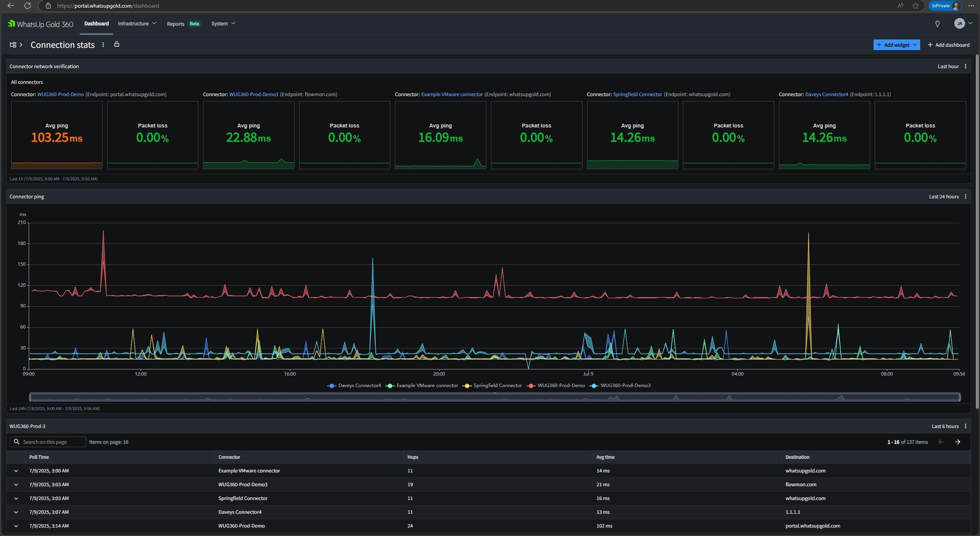Image resolution: width=980 pixels, height=536 pixels.
Task: Open the lightbulb tips icon
Action: pos(937,24)
